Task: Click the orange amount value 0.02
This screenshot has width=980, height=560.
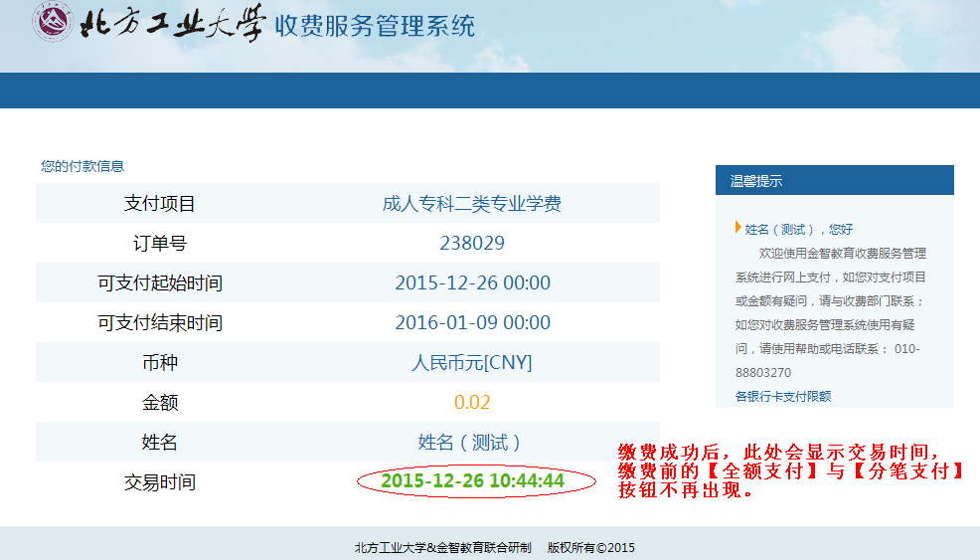Action: (x=472, y=403)
